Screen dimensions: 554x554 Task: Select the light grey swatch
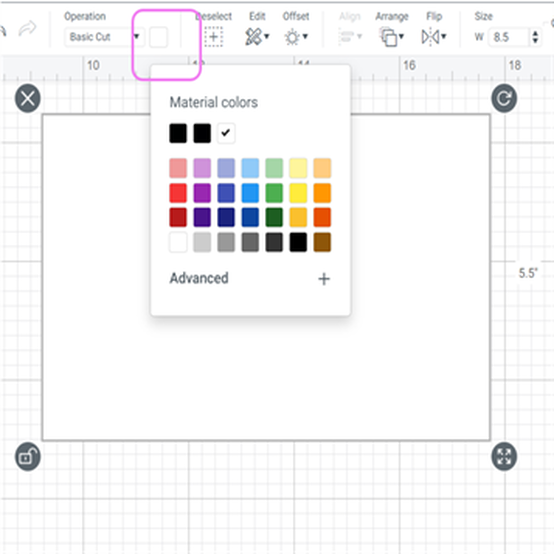point(202,242)
